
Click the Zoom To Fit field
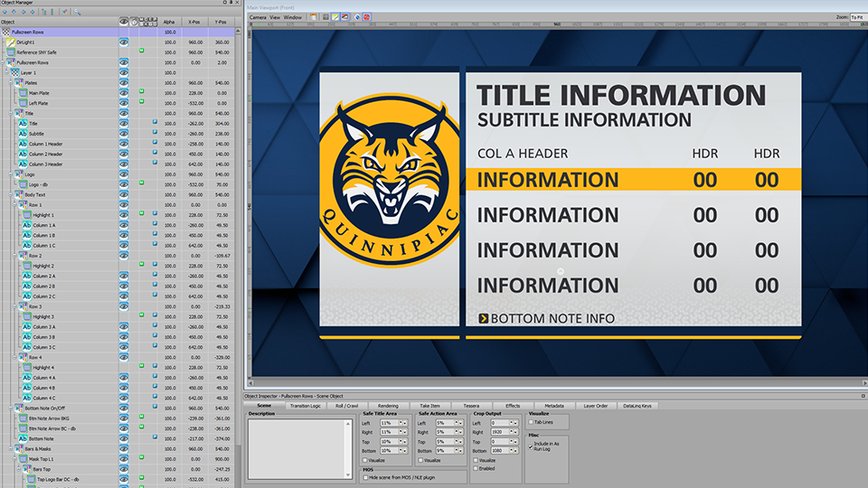(858, 17)
